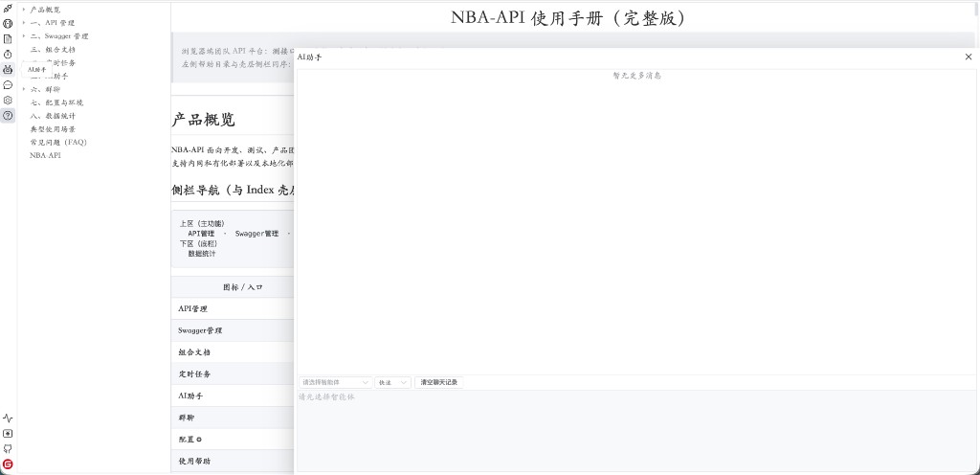Close the AI助手 panel with X
The height and width of the screenshot is (475, 980).
(x=969, y=57)
